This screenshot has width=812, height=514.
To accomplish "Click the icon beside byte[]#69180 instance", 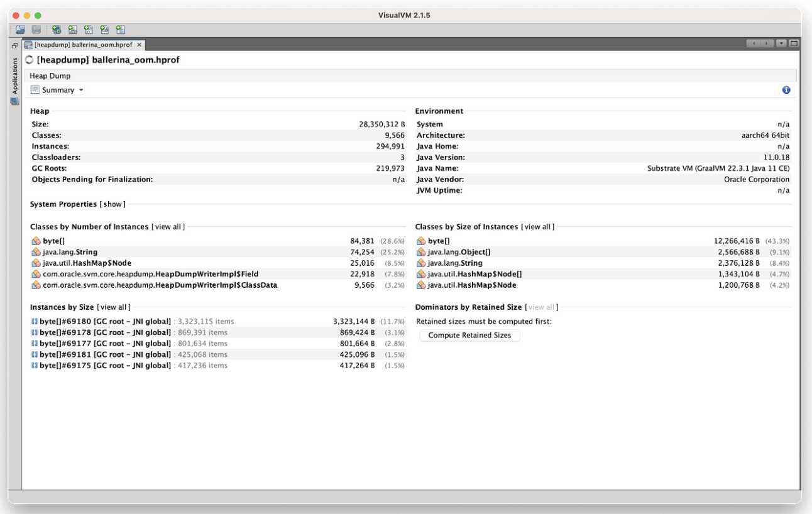I will click(x=35, y=322).
